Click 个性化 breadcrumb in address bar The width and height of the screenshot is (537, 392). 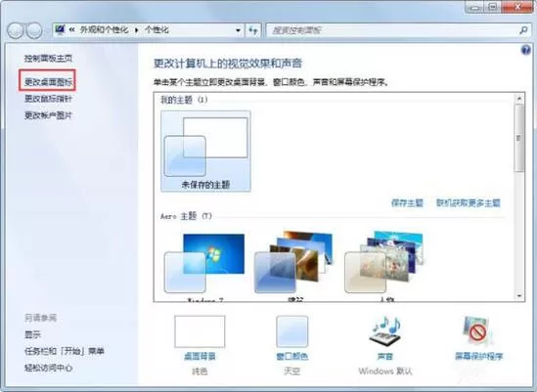pyautogui.click(x=157, y=30)
